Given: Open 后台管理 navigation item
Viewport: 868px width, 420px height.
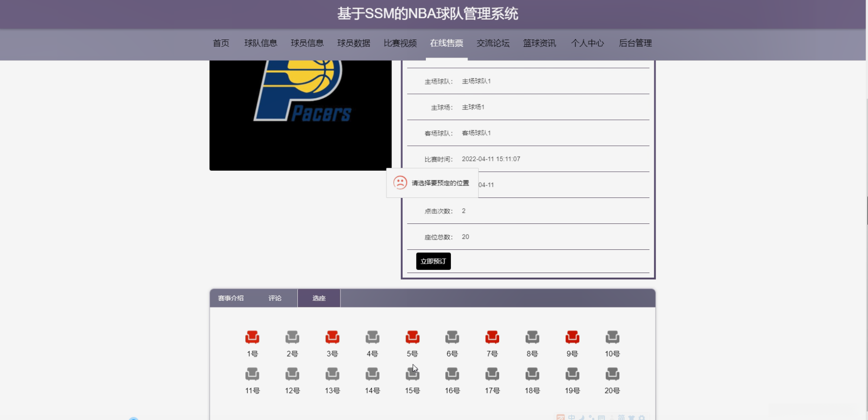Looking at the screenshot, I should point(635,43).
